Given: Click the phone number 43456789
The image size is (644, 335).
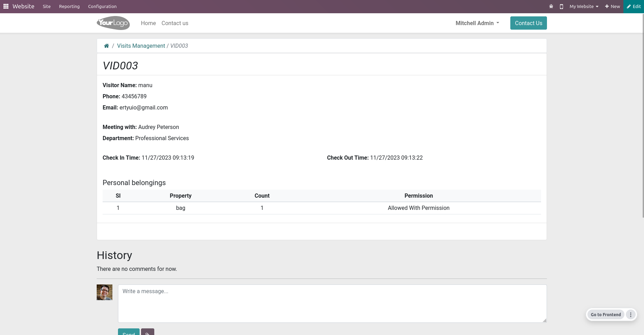Looking at the screenshot, I should pyautogui.click(x=134, y=96).
